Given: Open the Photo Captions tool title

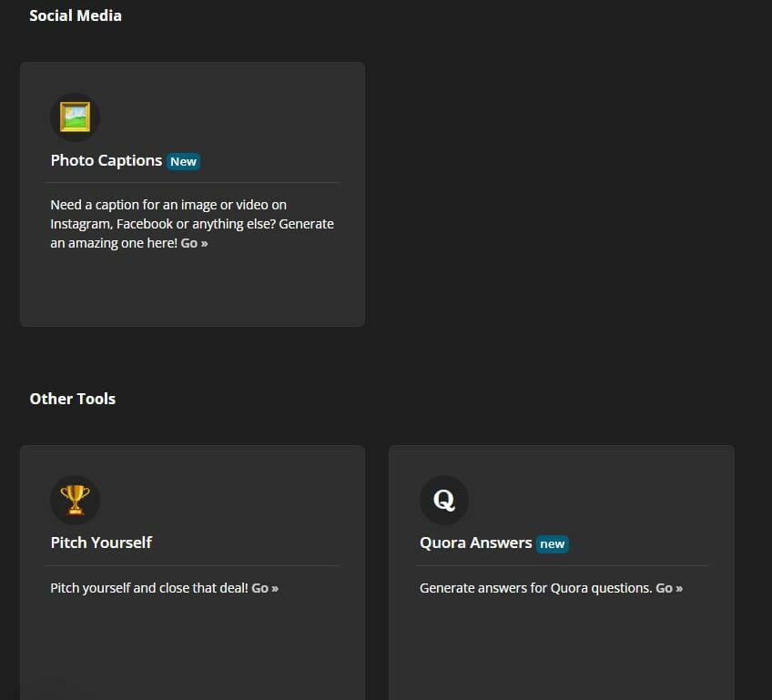Looking at the screenshot, I should click(x=107, y=160).
